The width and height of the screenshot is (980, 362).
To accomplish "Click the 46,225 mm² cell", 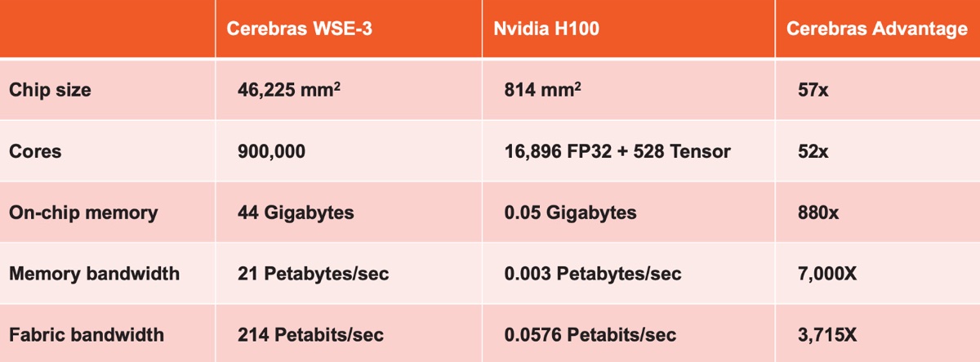I will (x=289, y=91).
